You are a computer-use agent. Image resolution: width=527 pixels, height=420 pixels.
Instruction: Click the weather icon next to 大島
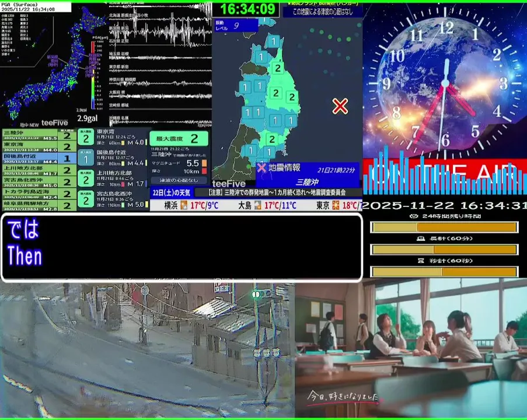(x=257, y=205)
